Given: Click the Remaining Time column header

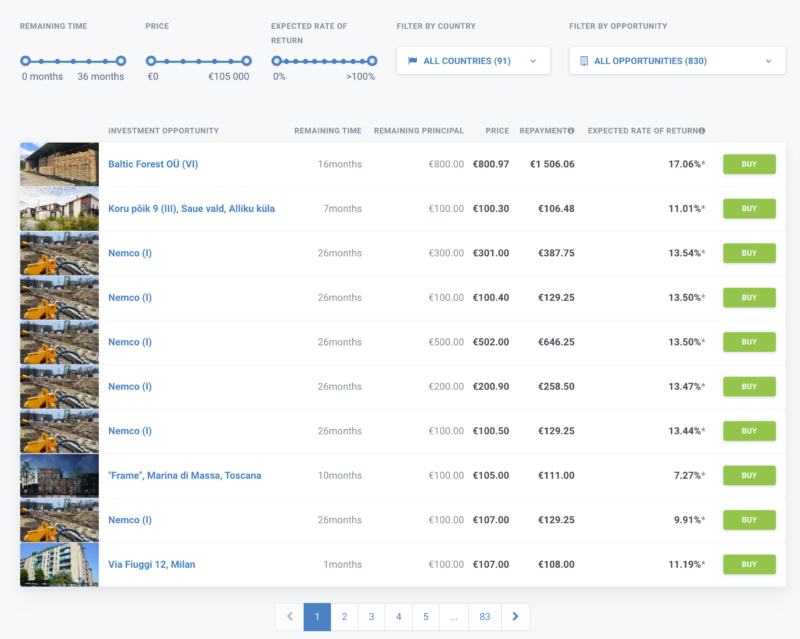Looking at the screenshot, I should click(x=328, y=131).
